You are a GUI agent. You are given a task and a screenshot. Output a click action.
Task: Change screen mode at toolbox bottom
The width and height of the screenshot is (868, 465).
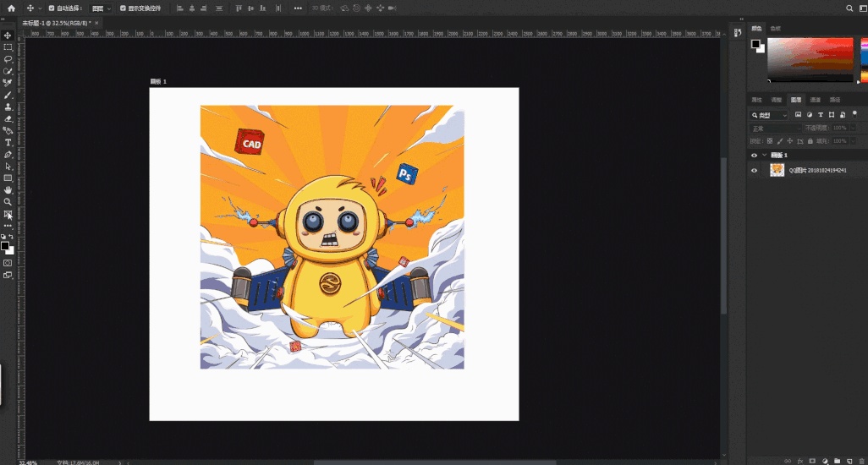8,276
